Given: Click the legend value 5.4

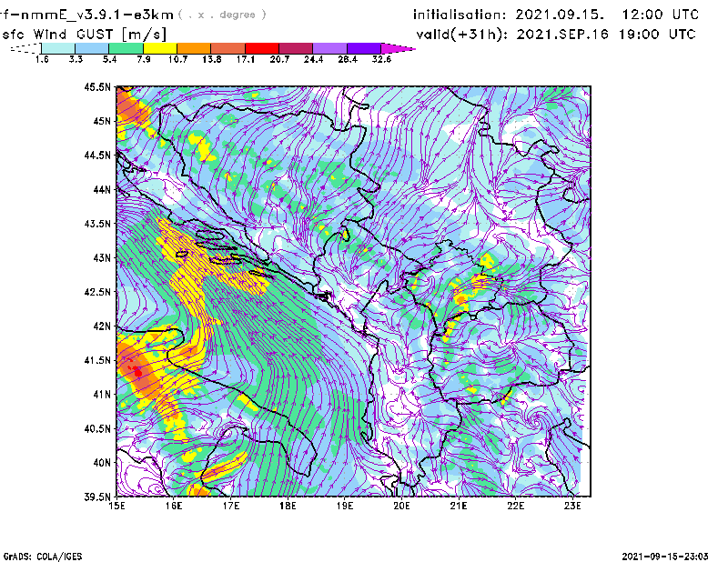Looking at the screenshot, I should (x=109, y=59).
